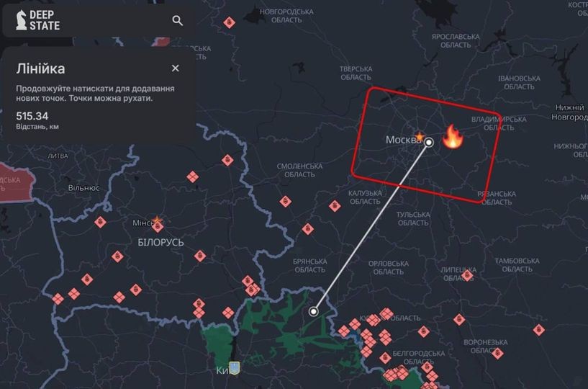The height and width of the screenshot is (389, 588).
Task: Click the Брянська область label
Action: pyautogui.click(x=310, y=266)
